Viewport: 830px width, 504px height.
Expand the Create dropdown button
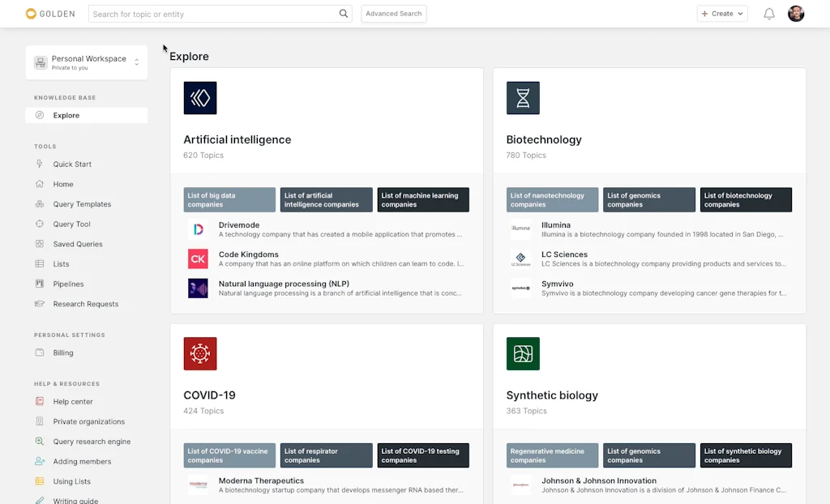722,14
